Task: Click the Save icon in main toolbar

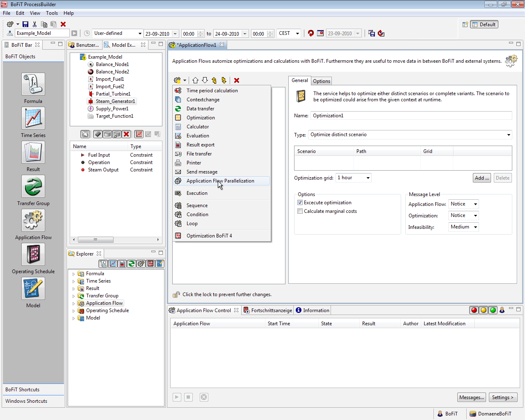Action: click(25, 24)
